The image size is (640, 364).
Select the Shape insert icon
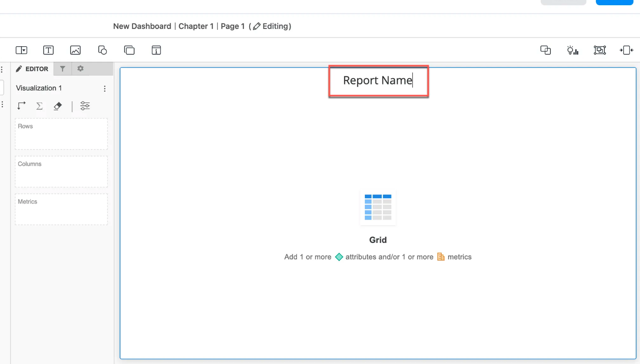pyautogui.click(x=103, y=50)
